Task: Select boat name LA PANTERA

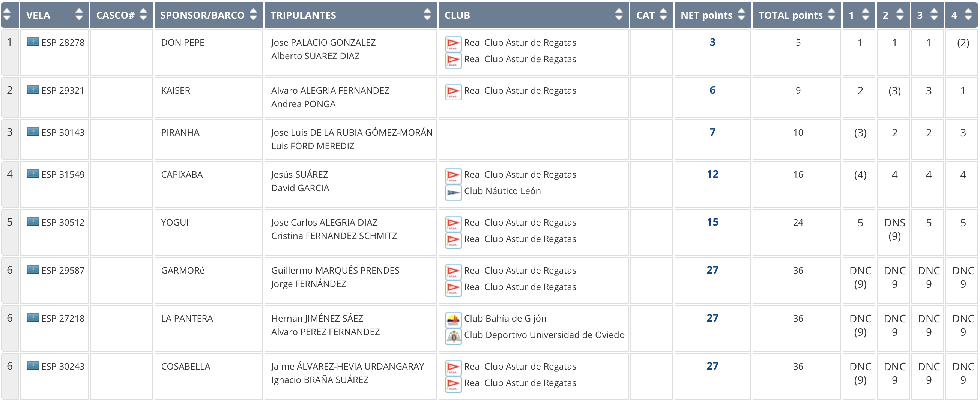Action: pyautogui.click(x=187, y=318)
